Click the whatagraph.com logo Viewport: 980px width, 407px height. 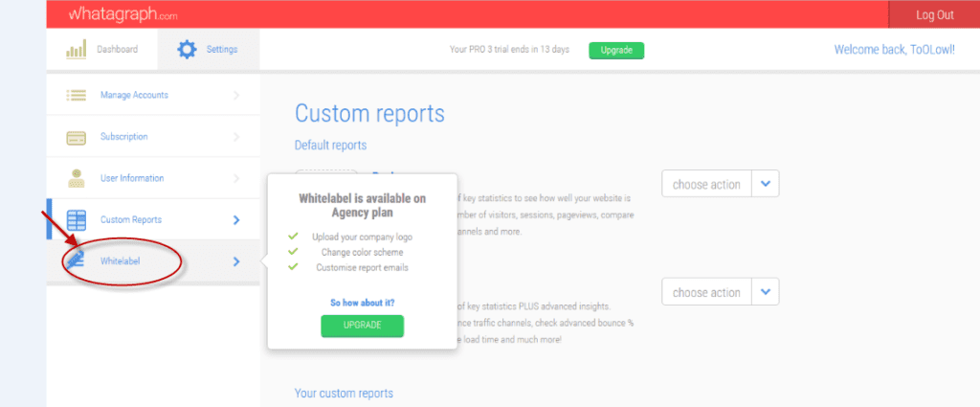pyautogui.click(x=123, y=14)
